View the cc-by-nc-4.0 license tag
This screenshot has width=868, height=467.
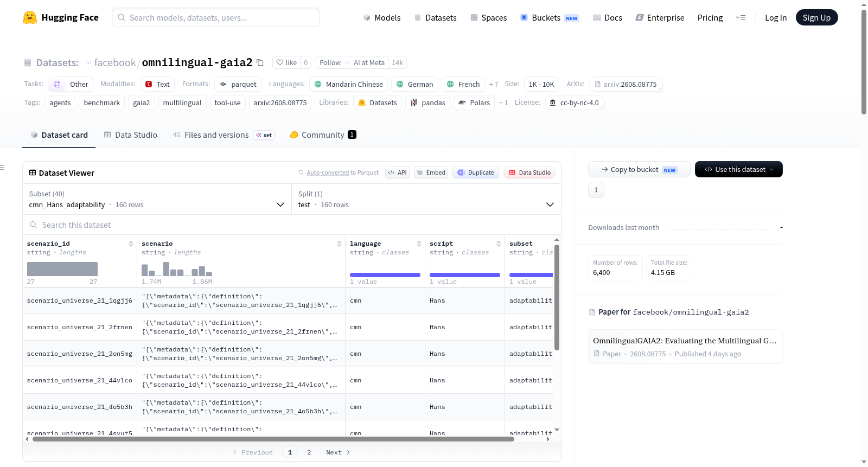coord(575,103)
